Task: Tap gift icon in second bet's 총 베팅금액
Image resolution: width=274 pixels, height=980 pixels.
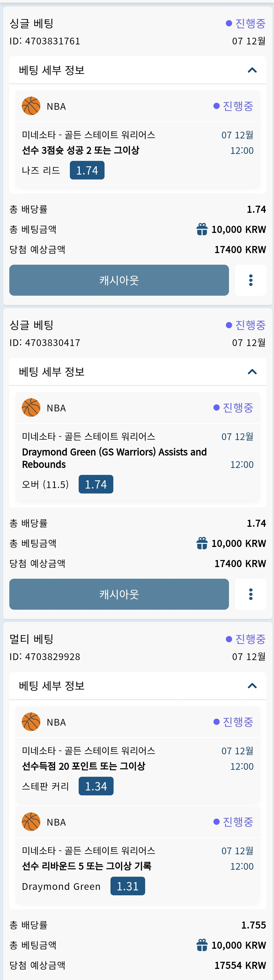Action: point(202,543)
